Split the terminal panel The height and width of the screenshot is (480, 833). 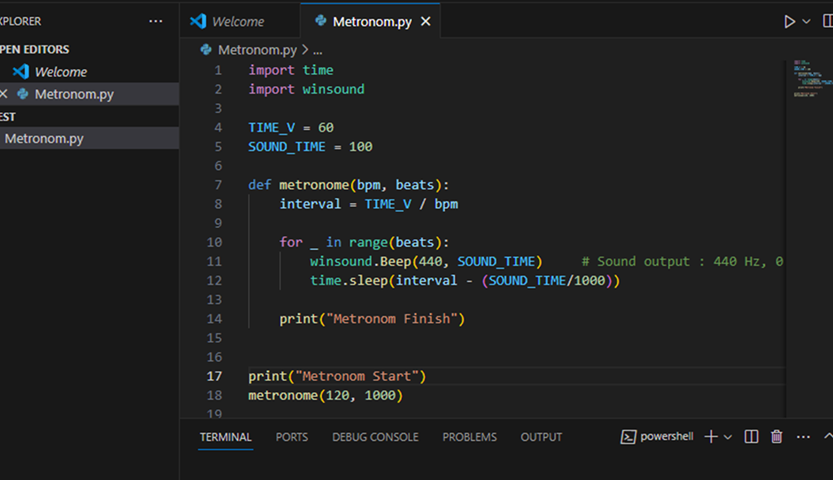(x=751, y=437)
